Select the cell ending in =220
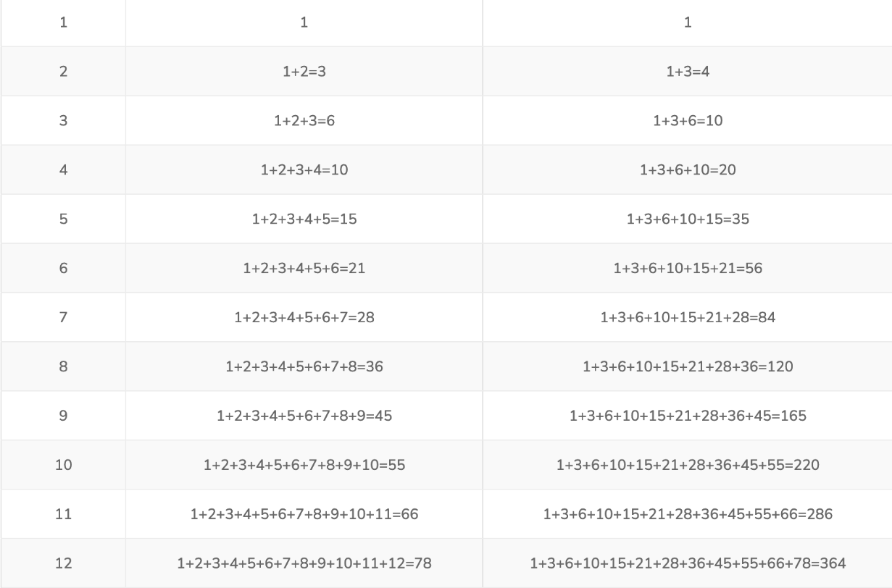892x588 pixels. point(687,466)
